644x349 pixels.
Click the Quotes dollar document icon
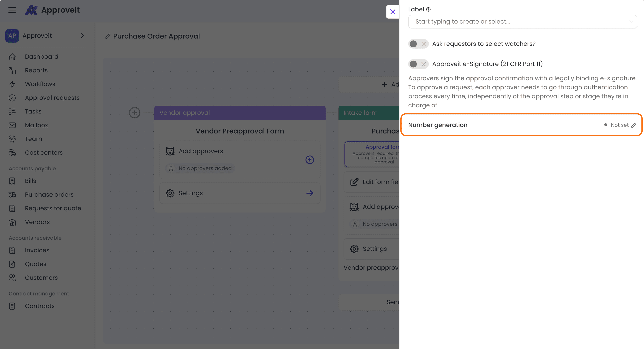coord(12,264)
